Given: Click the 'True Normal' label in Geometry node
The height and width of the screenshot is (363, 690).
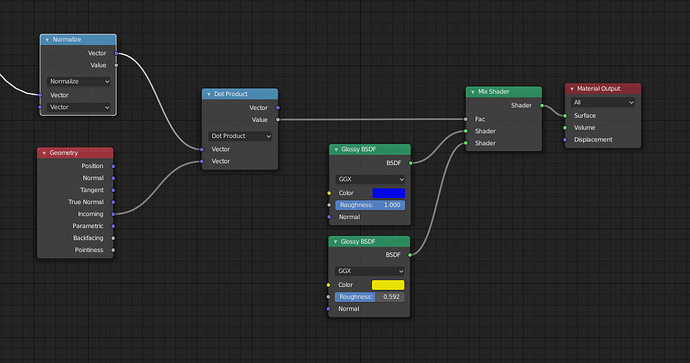Looking at the screenshot, I should coord(86,202).
